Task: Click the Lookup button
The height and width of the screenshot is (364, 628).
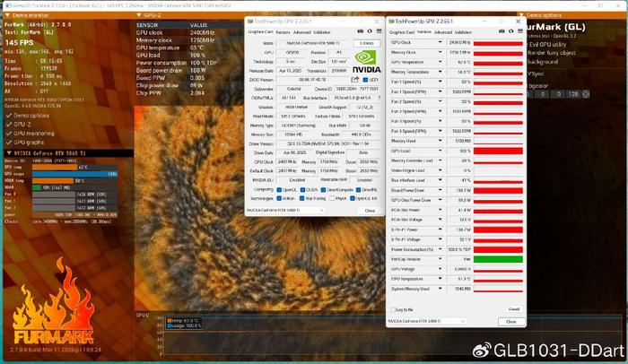Action: tap(367, 43)
